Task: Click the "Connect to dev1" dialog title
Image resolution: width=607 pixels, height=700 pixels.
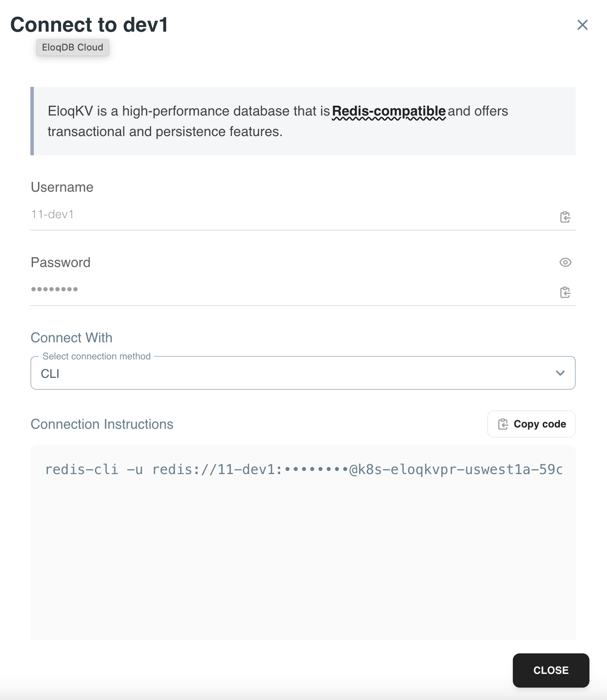Action: [89, 25]
